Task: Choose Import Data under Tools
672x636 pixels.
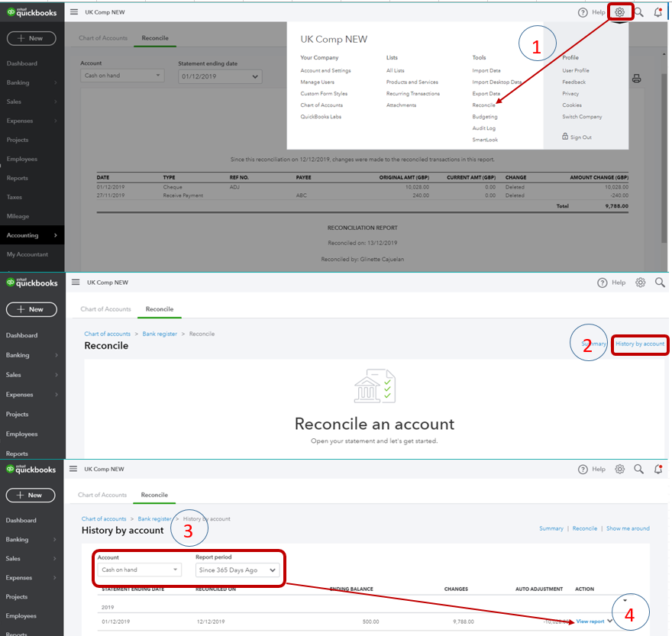Action: tap(486, 70)
